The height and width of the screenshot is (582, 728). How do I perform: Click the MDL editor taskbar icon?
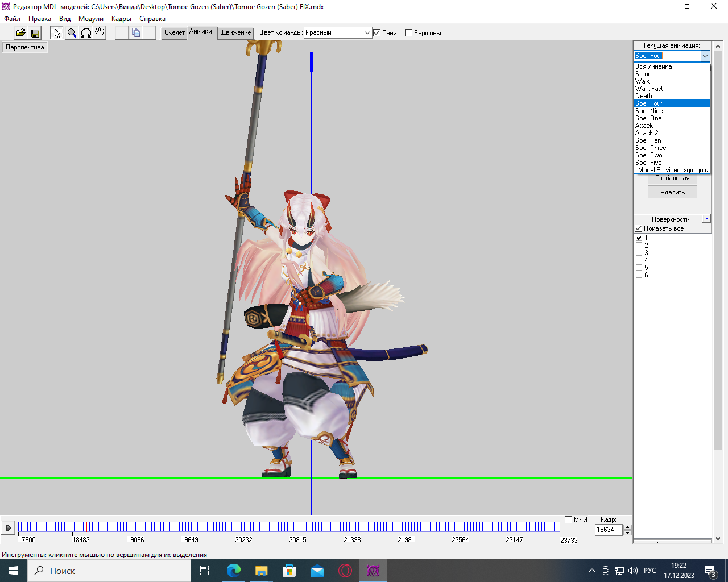click(x=373, y=571)
